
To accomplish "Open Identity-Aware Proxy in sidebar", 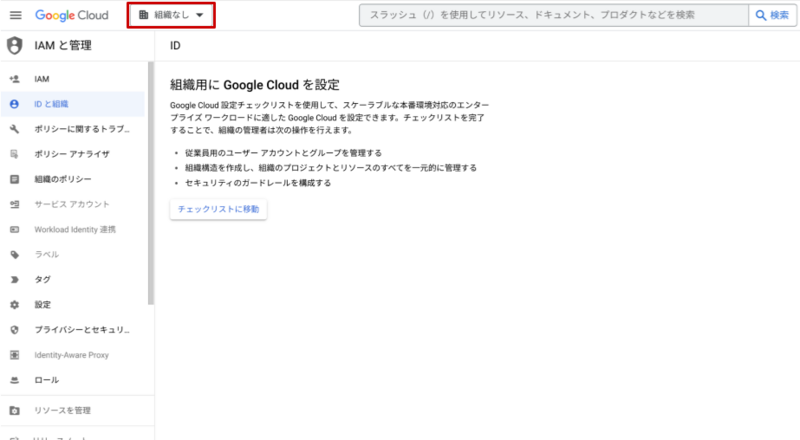I will coord(72,355).
